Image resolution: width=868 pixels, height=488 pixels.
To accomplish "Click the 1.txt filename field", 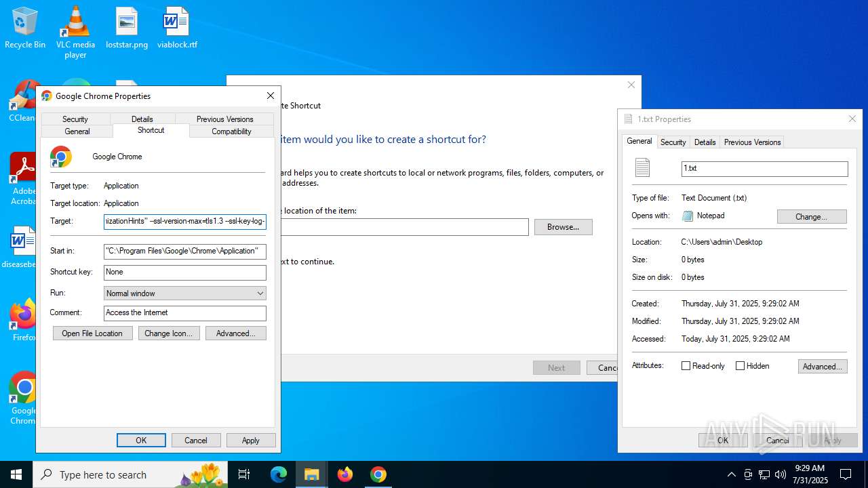I will [764, 169].
